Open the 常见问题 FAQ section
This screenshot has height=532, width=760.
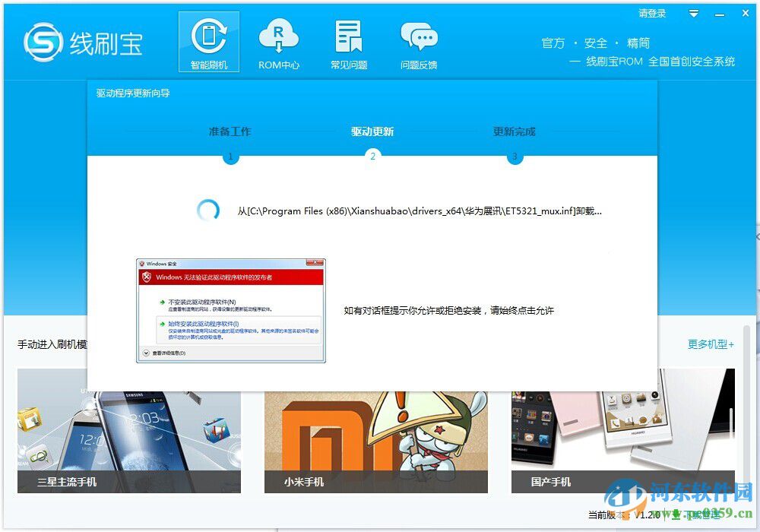[349, 41]
